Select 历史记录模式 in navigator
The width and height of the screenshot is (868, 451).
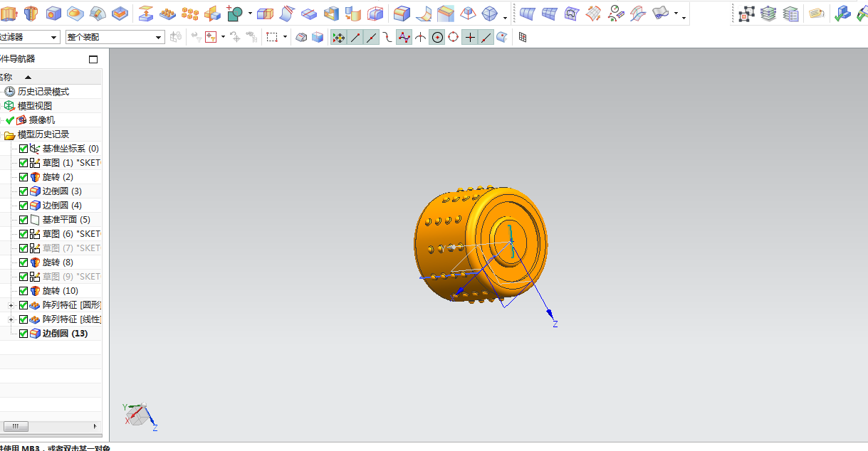pyautogui.click(x=43, y=92)
